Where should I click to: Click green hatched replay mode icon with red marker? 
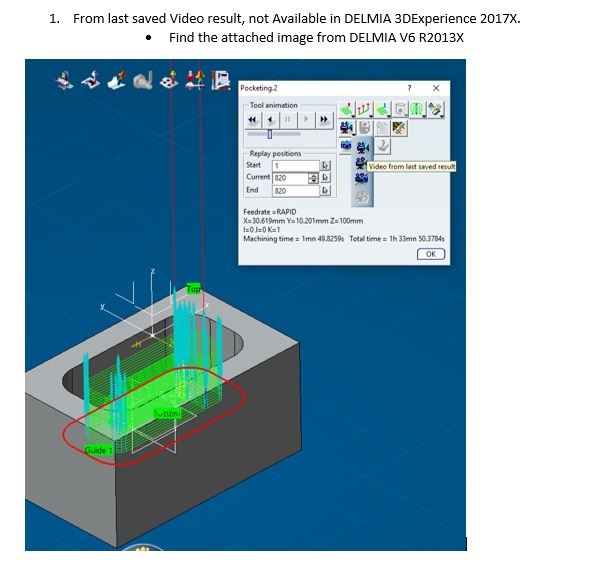click(347, 109)
